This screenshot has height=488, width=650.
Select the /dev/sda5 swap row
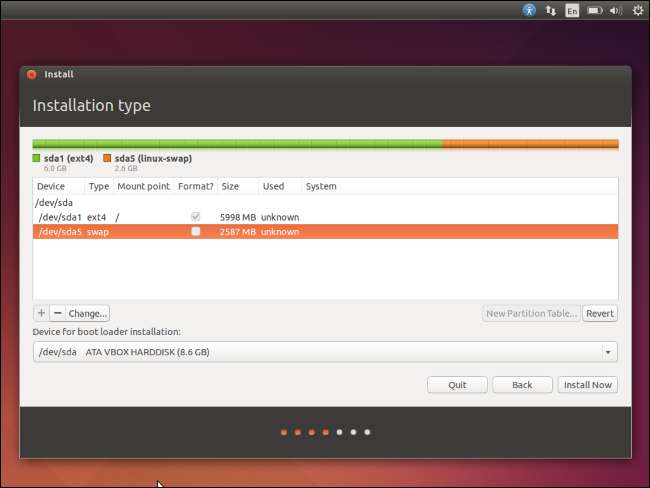[x=325, y=232]
